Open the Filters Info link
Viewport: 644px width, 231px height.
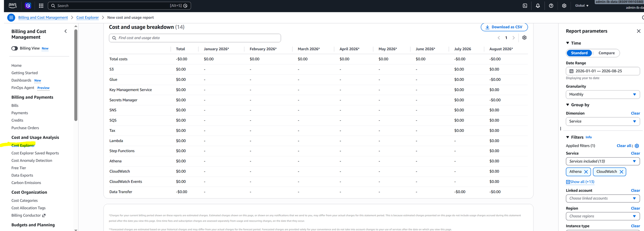click(x=589, y=137)
